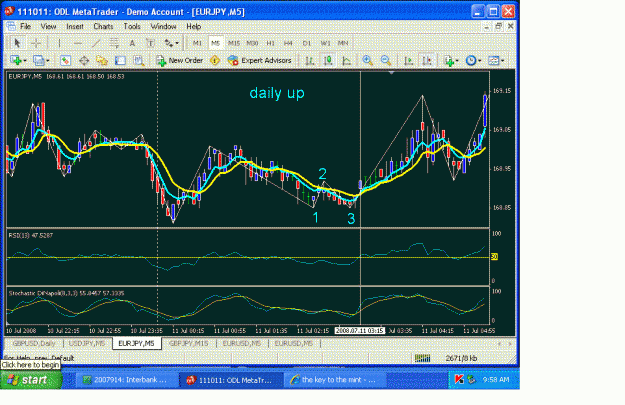Expand the periodicity clock dropdown
The width and height of the screenshot is (625, 405).
coord(474,61)
